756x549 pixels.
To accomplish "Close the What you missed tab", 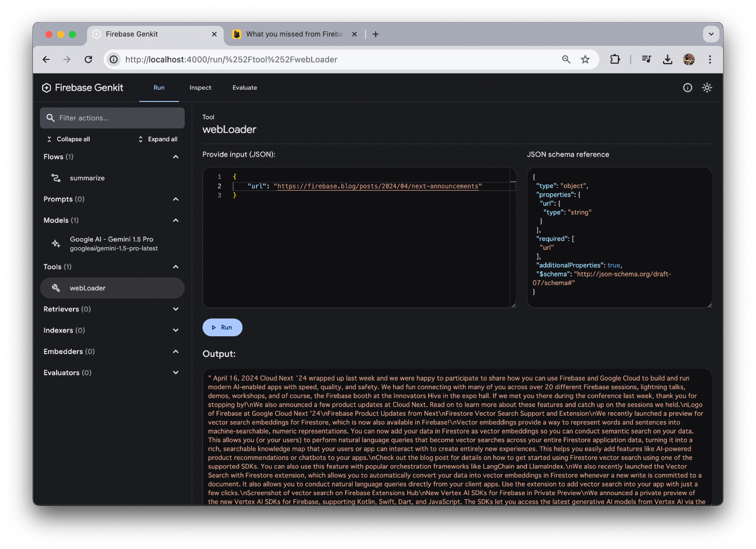I will point(354,34).
